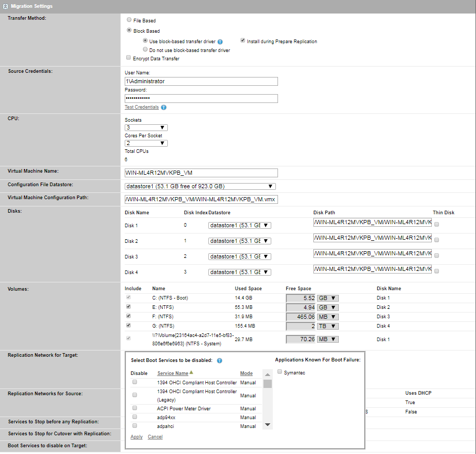The image size is (476, 454).
Task: Enable Encrypt Data Transfer checkbox
Action: (129, 59)
